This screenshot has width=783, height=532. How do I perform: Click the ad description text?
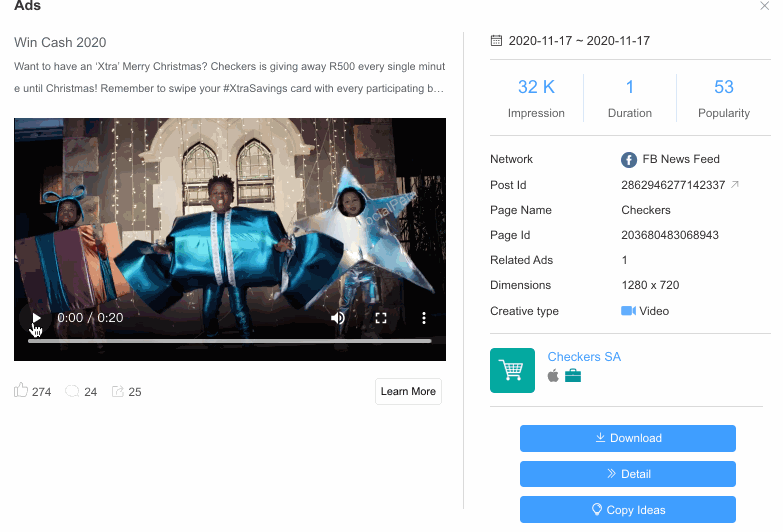[x=229, y=77]
